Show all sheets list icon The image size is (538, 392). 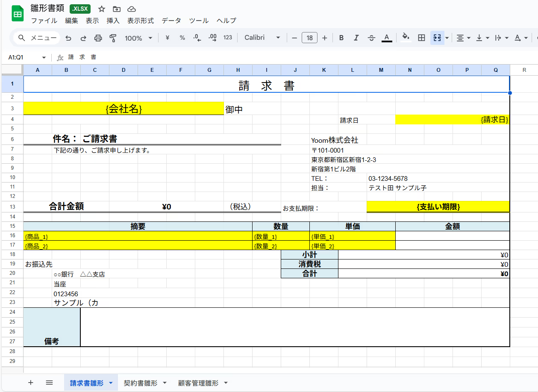49,383
